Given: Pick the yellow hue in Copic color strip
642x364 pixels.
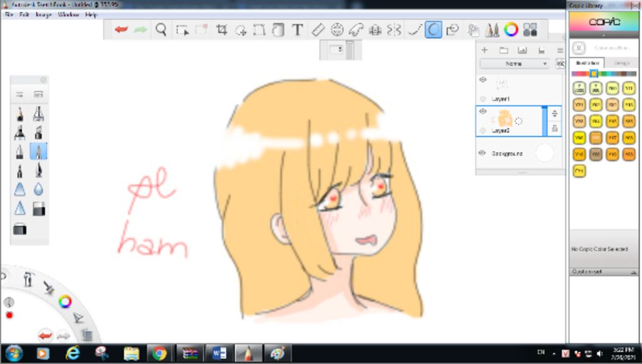Looking at the screenshot, I should [593, 74].
